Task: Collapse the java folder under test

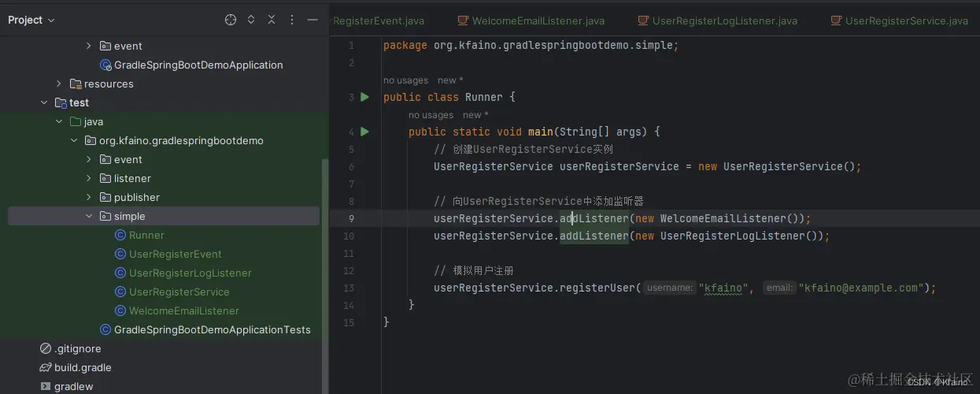Action: 59,122
